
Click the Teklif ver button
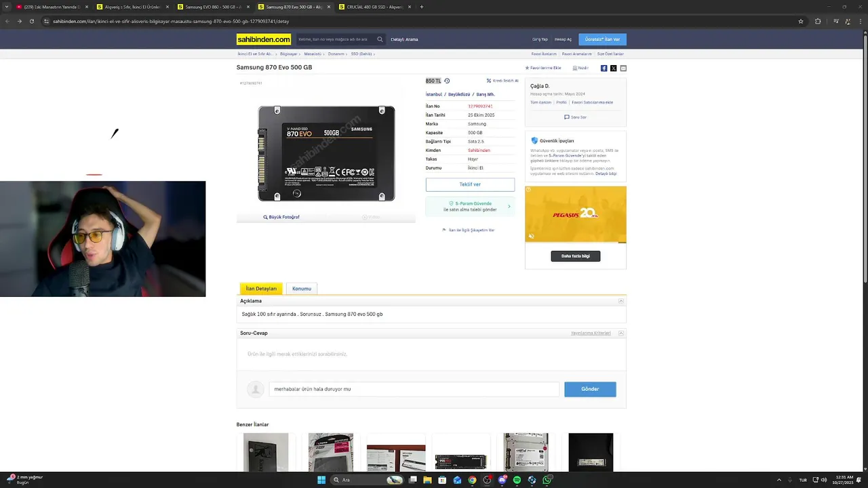[470, 184]
